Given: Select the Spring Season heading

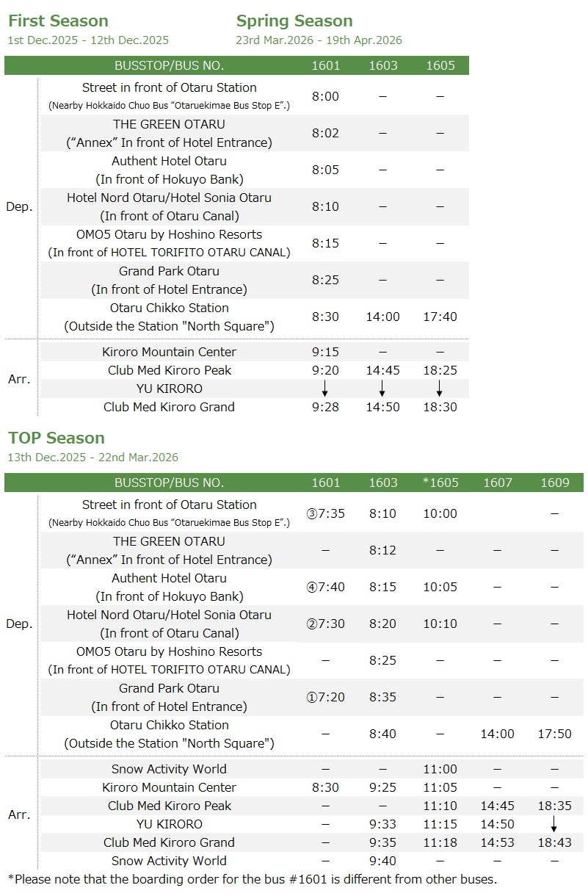Looking at the screenshot, I should click(x=294, y=21).
